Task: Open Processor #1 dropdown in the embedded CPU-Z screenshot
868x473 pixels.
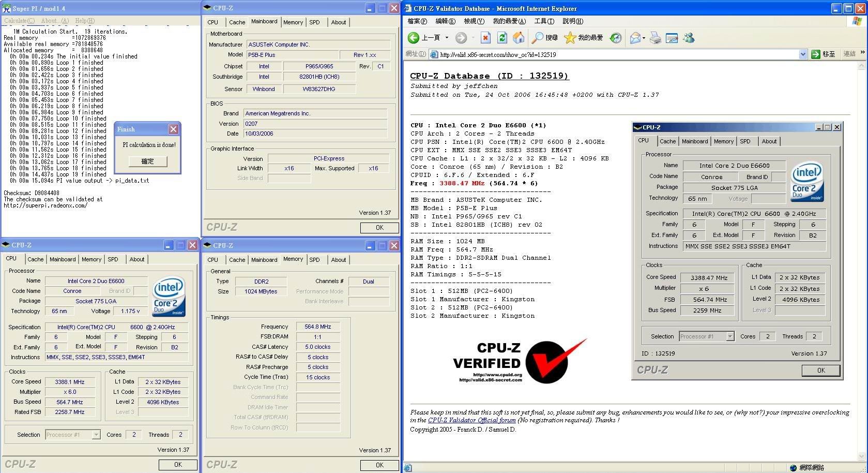Action: (730, 336)
